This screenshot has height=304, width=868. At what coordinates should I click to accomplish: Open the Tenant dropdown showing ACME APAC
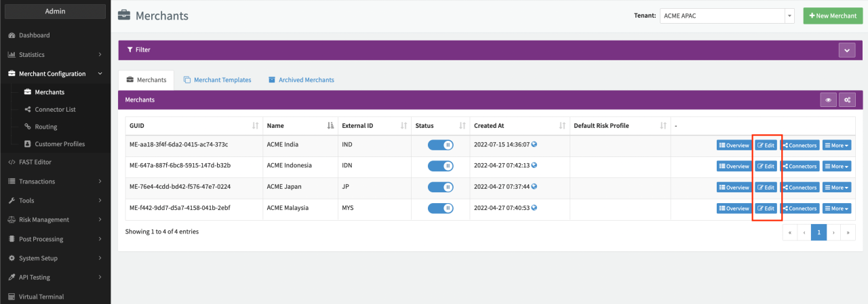(727, 16)
